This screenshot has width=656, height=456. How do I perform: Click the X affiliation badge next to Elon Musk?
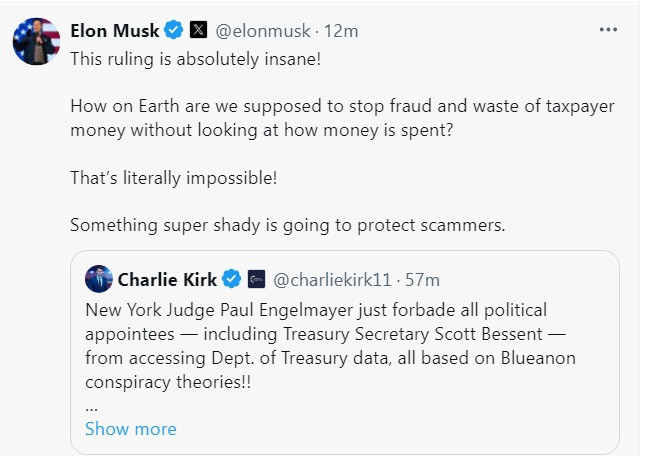(197, 31)
